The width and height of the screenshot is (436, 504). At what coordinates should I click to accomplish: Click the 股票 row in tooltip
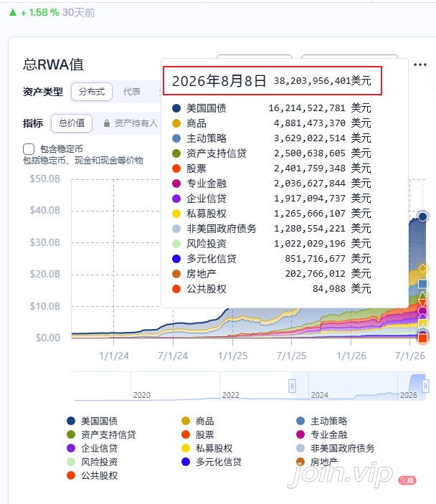tap(271, 168)
